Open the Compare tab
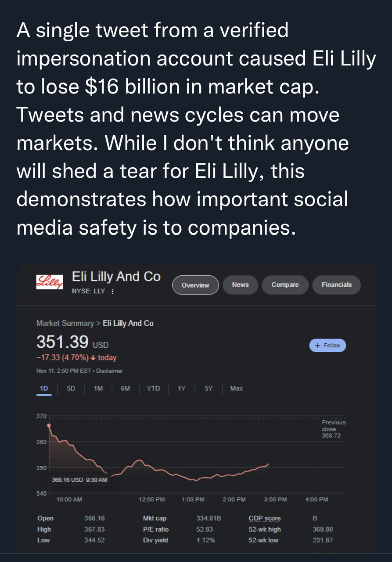Image resolution: width=392 pixels, height=562 pixels. click(x=285, y=285)
